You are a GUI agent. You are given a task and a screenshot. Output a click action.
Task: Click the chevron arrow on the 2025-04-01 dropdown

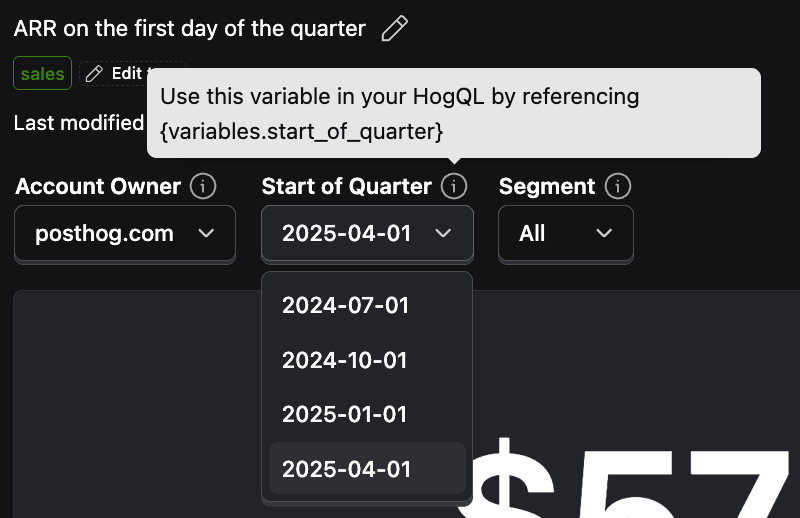pos(443,233)
